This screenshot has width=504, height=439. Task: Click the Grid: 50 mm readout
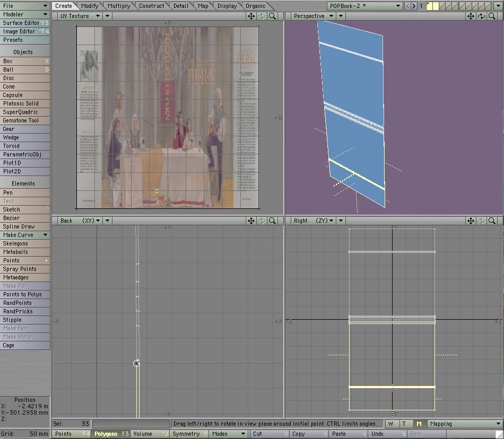(x=25, y=434)
